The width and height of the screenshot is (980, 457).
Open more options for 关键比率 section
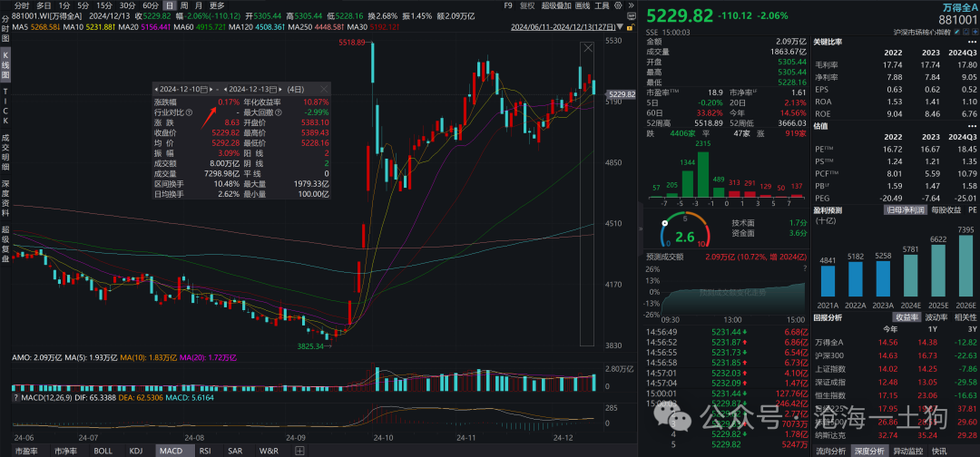[973, 42]
